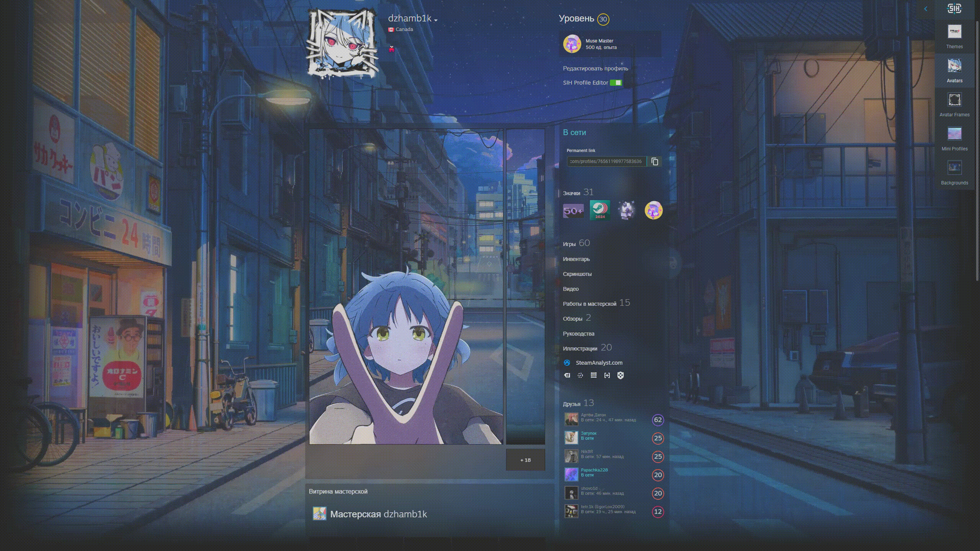Viewport: 980px width, 551px height.
Task: Click the page vertical scrollbar
Action: point(977,150)
